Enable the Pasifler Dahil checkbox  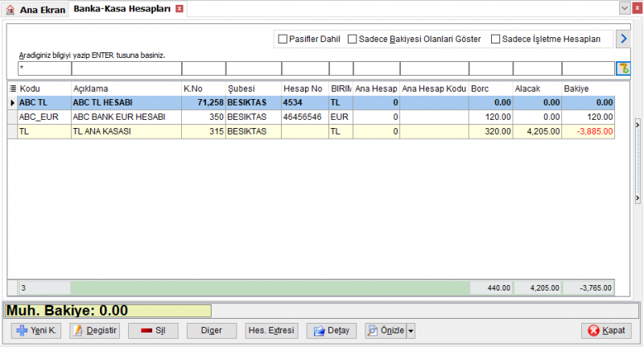[283, 39]
